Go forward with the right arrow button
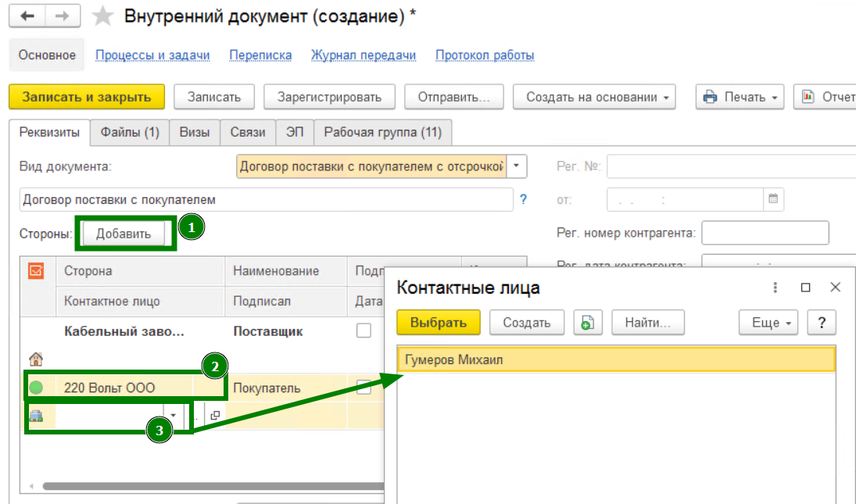Image resolution: width=856 pixels, height=504 pixels. tap(63, 16)
